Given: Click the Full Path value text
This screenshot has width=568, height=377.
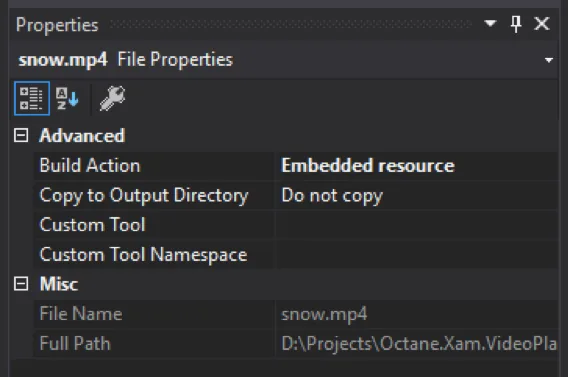Looking at the screenshot, I should 419,343.
